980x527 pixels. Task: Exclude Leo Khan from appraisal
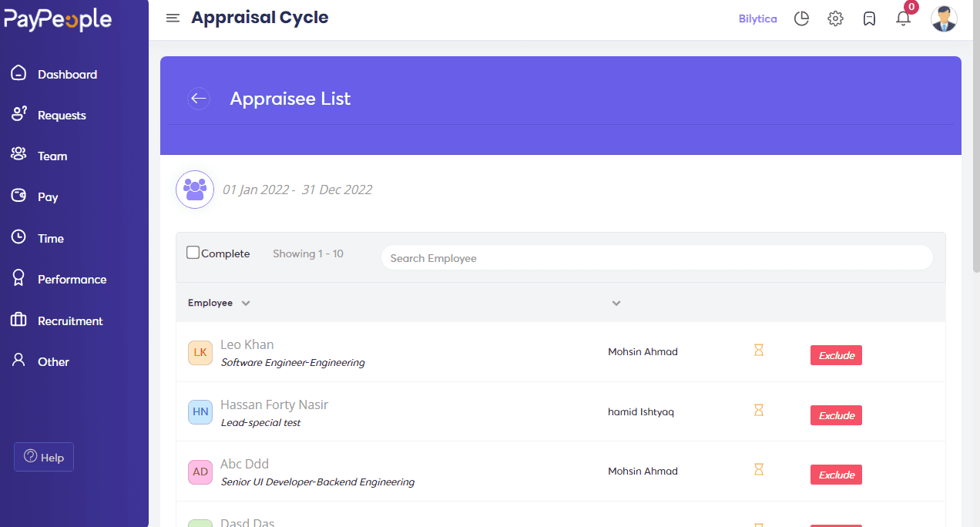point(836,355)
